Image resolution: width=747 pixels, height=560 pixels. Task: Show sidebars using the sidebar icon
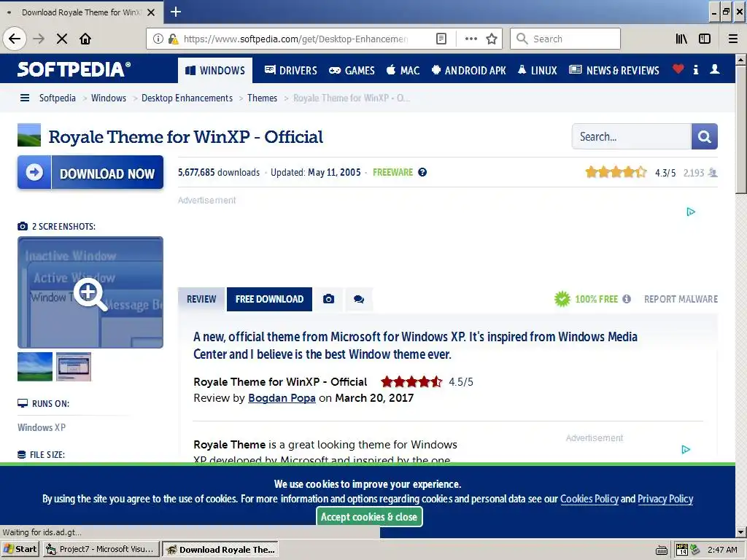click(x=705, y=39)
